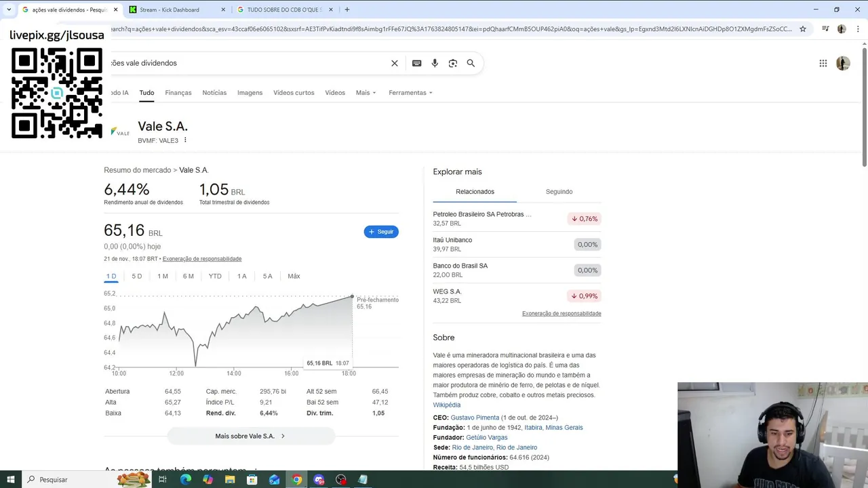The image size is (868, 488).
Task: Bookmark this page with the star icon
Action: (803, 29)
